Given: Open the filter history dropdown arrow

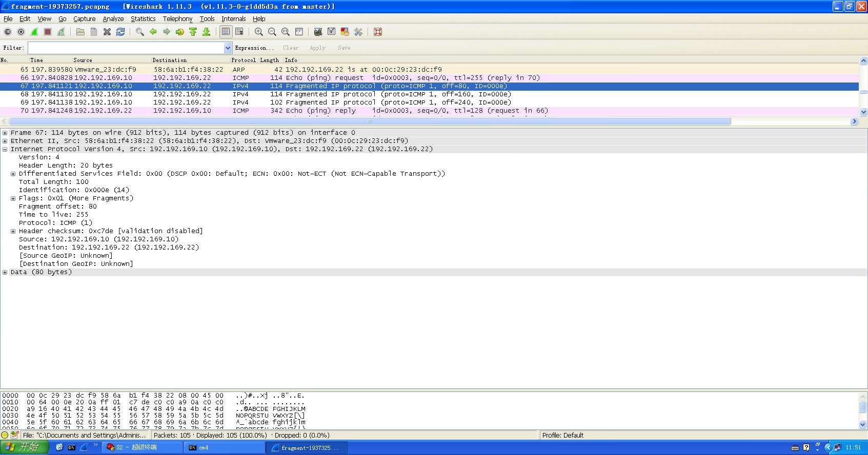Looking at the screenshot, I should [228, 48].
